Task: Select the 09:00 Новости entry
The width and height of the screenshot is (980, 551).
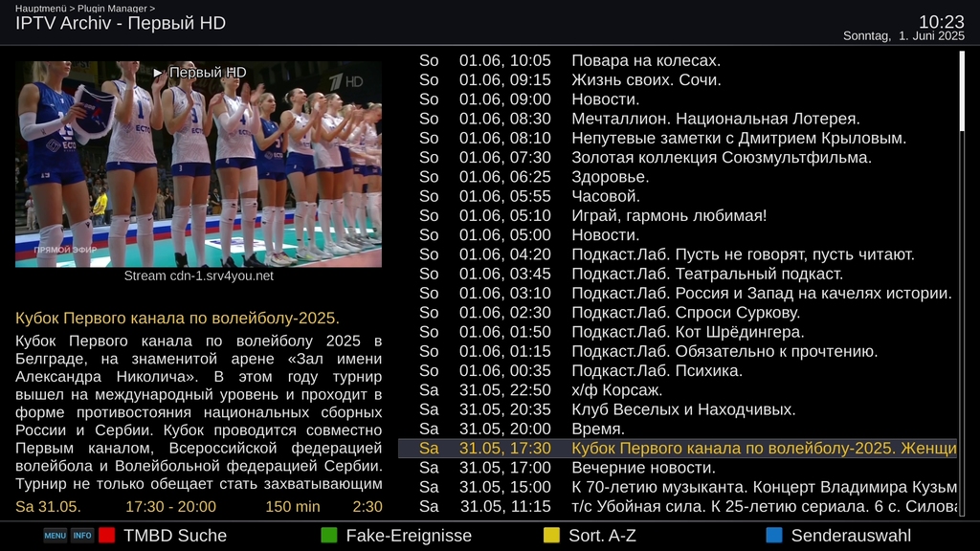Action: (x=678, y=99)
